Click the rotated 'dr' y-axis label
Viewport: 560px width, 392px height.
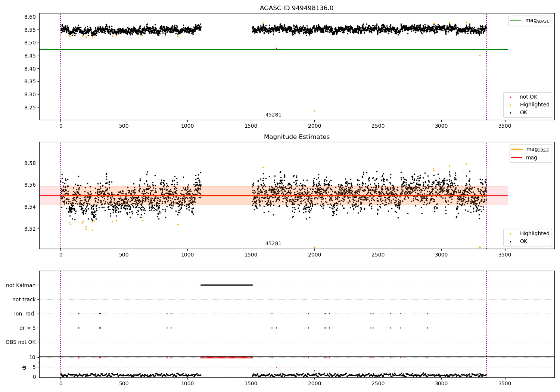pos(24,367)
